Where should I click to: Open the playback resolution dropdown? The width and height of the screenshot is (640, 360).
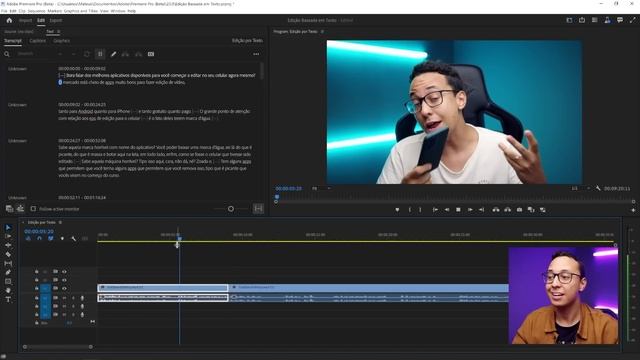click(x=580, y=188)
